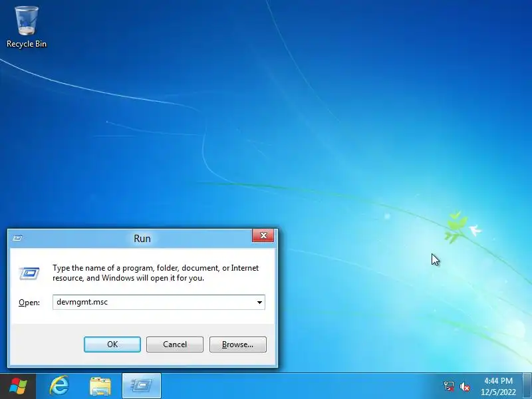The width and height of the screenshot is (532, 399).
Task: Launch Internet Explorer from the taskbar
Action: 59,386
